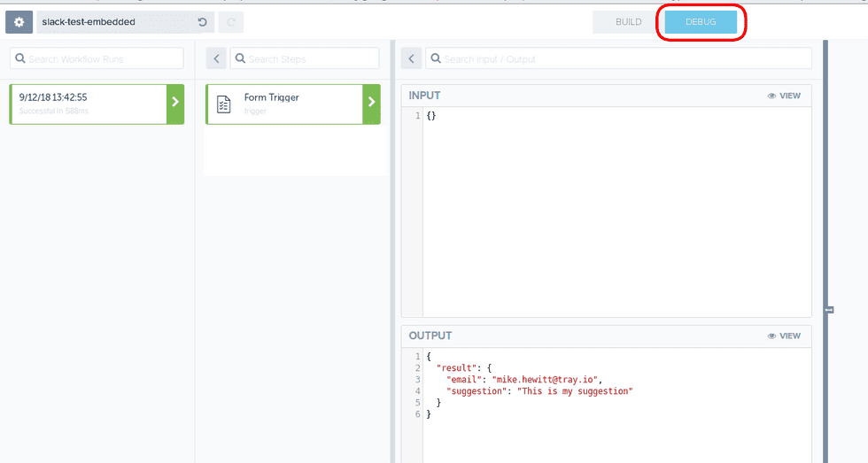Click the redo arrow icon

point(229,22)
